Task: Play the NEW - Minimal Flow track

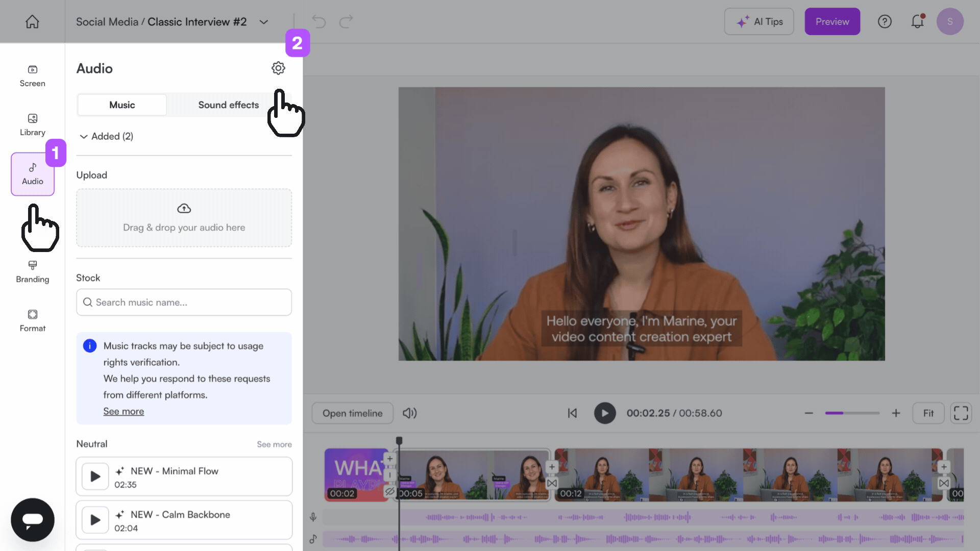Action: 95,477
